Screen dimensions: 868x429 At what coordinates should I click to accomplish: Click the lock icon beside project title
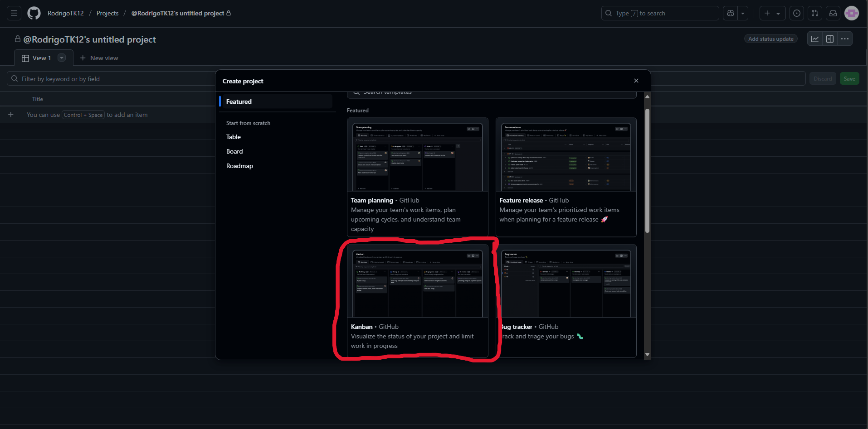(x=18, y=39)
